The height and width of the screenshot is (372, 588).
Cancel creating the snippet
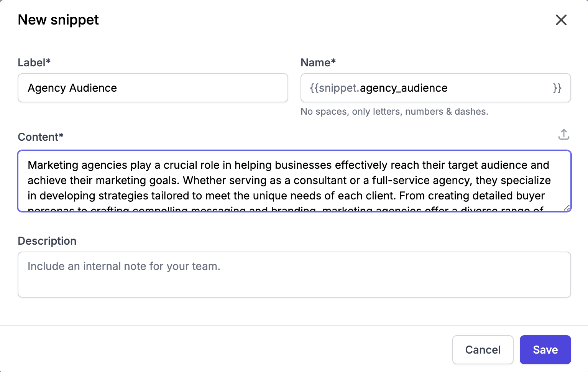coord(483,350)
